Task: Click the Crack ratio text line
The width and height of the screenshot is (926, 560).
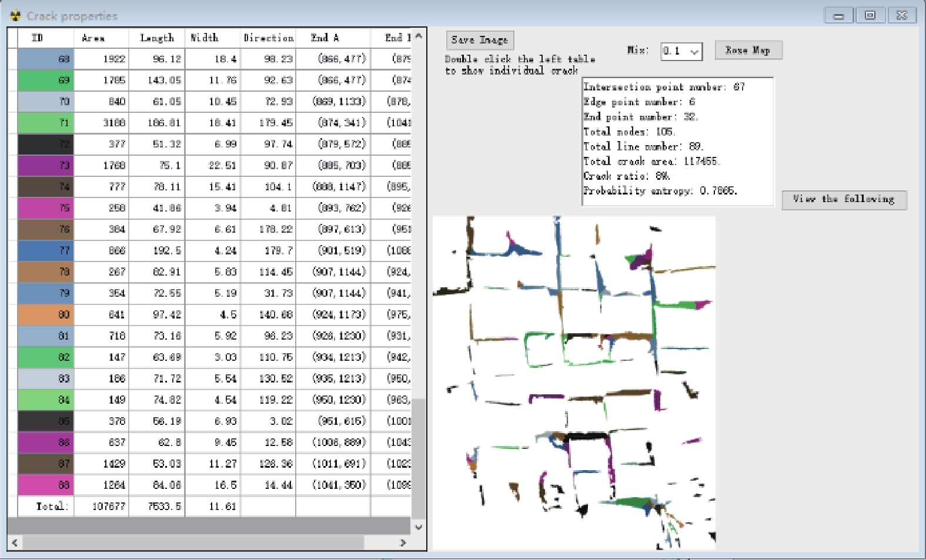Action: [x=626, y=176]
